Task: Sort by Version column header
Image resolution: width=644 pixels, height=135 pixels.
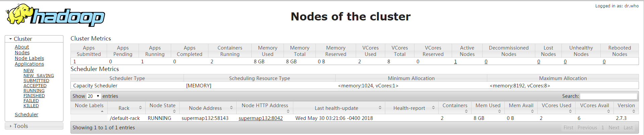Action: tap(626, 106)
